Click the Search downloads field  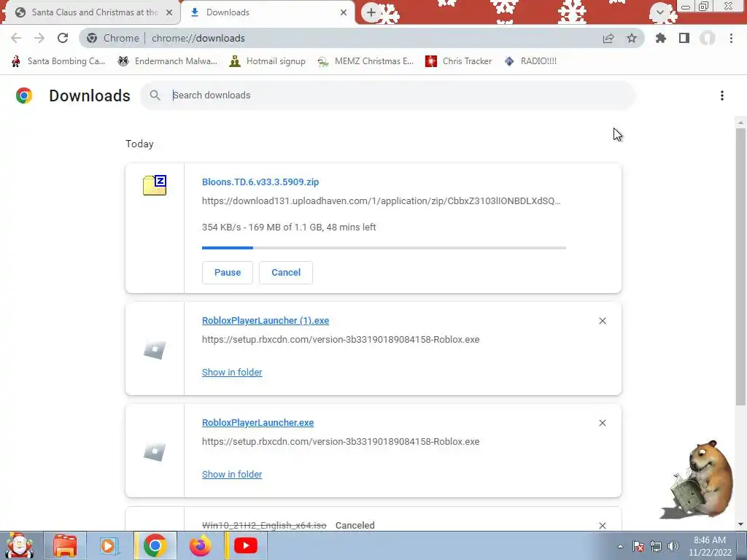click(388, 96)
